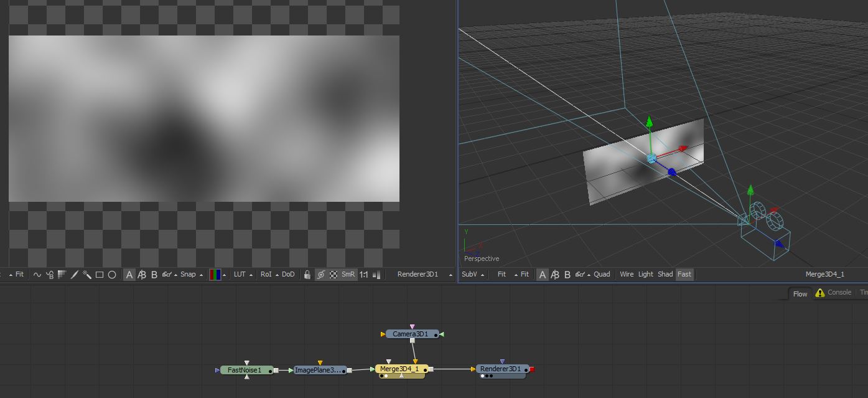Open the color channel dropdown arrow
Image resolution: width=868 pixels, height=398 pixels.
click(225, 275)
